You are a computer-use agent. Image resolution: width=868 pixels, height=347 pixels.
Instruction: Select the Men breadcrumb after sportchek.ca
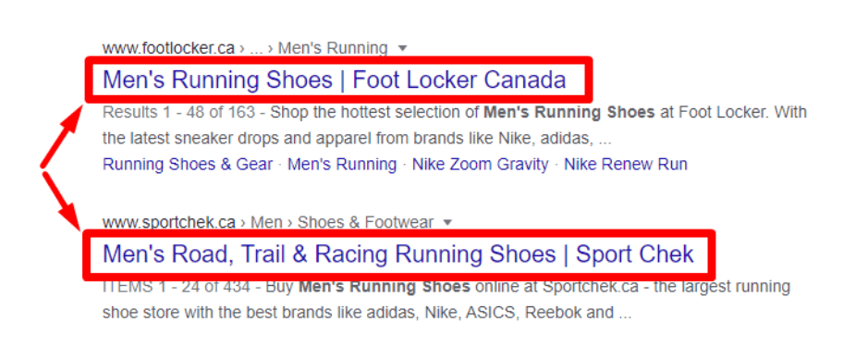[x=267, y=223]
